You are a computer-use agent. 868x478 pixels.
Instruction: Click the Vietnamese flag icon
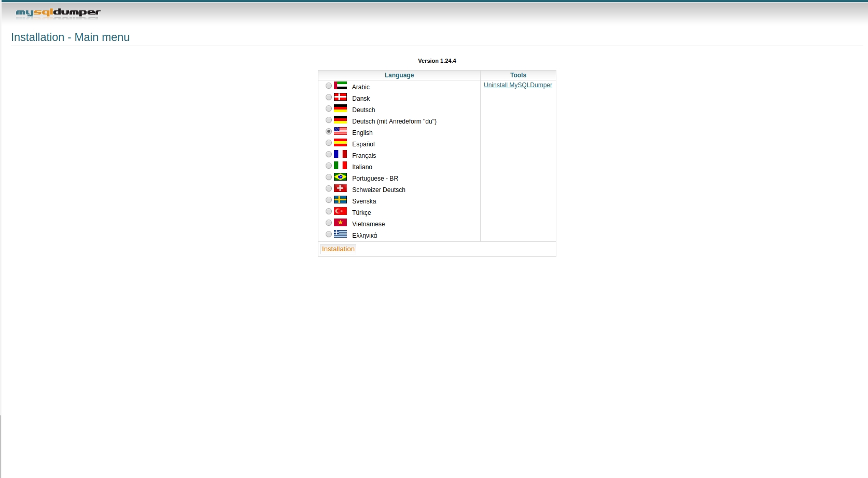tap(340, 223)
